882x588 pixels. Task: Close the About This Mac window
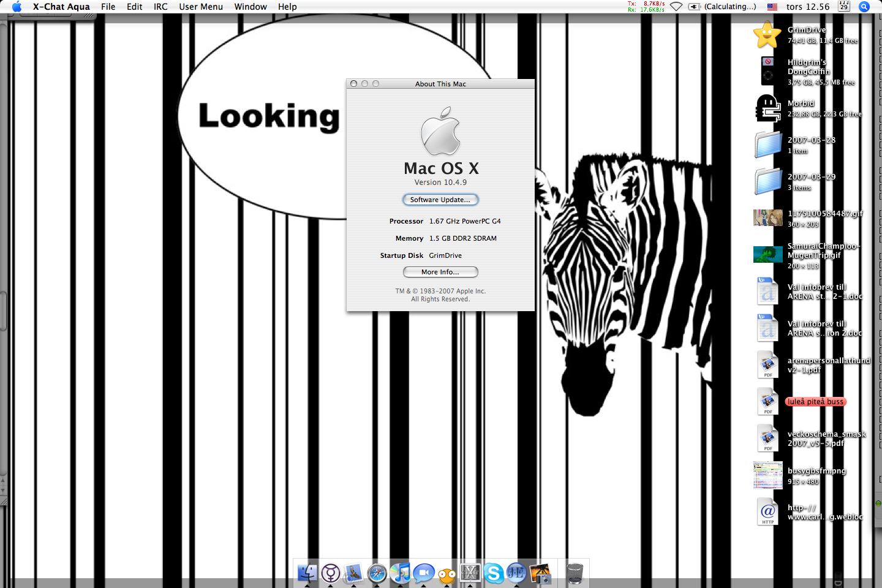(x=353, y=84)
